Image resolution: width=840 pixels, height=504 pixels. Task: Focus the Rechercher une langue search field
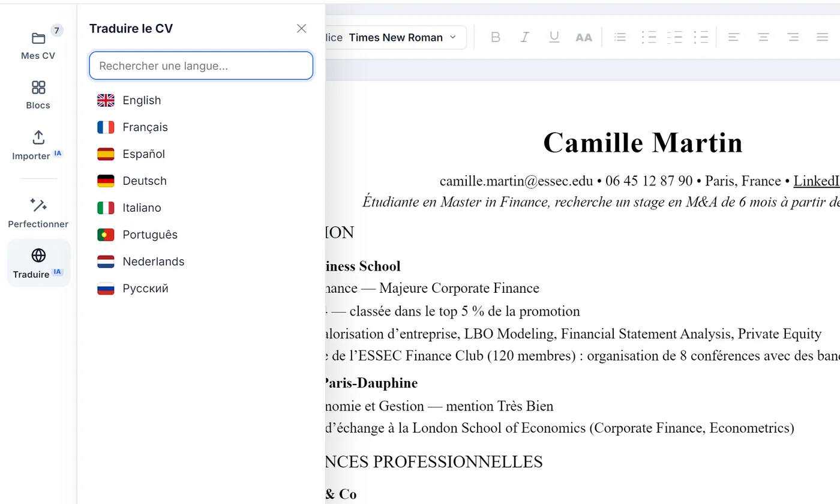tap(201, 66)
